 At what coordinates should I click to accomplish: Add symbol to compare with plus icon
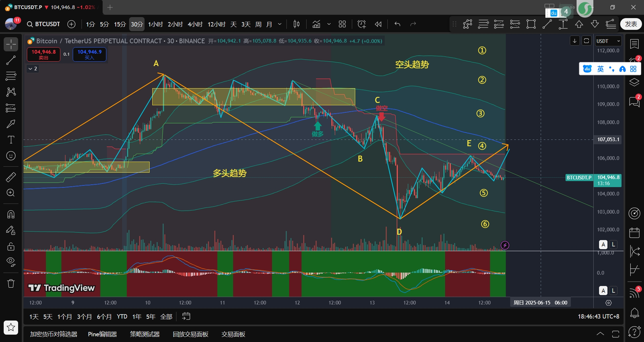coord(71,24)
